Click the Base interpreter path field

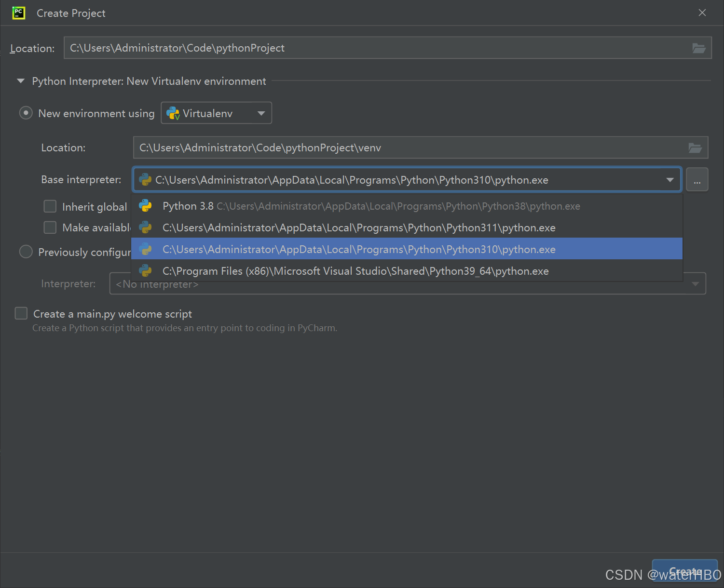pos(408,180)
